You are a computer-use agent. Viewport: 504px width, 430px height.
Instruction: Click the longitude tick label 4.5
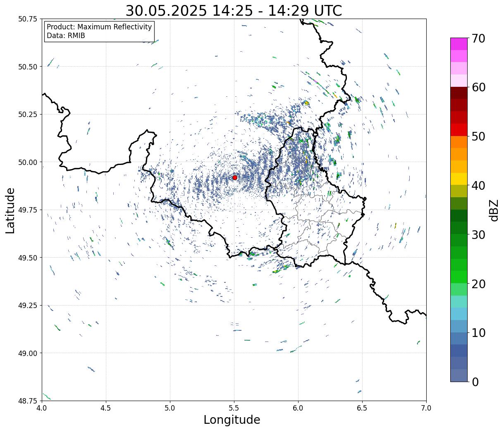click(x=106, y=408)
